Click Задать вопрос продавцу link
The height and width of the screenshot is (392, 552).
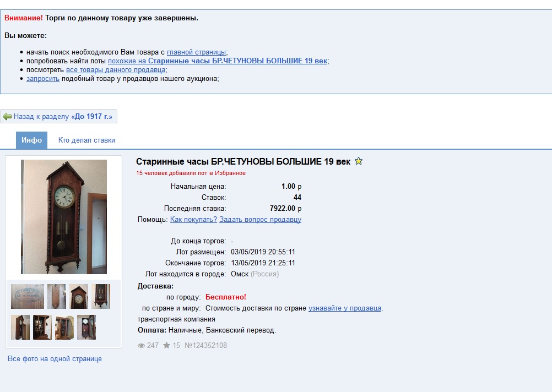(260, 220)
